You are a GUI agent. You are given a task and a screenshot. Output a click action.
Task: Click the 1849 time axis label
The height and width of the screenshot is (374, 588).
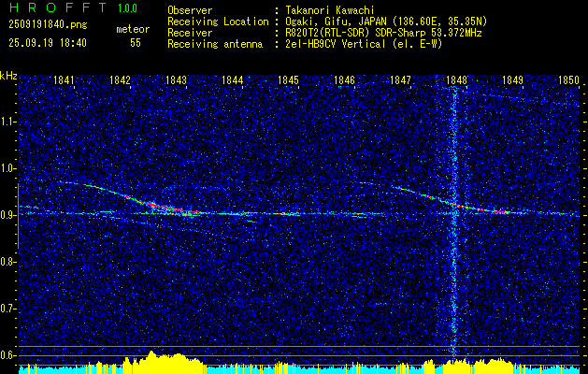[x=512, y=80]
